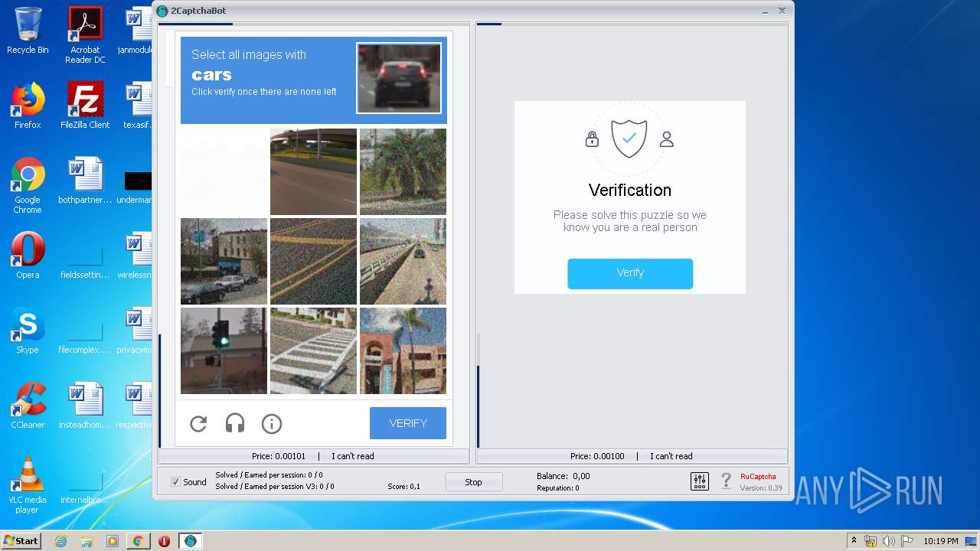Open Opera desktop icon
Image resolution: width=980 pixels, height=551 pixels.
pos(28,256)
